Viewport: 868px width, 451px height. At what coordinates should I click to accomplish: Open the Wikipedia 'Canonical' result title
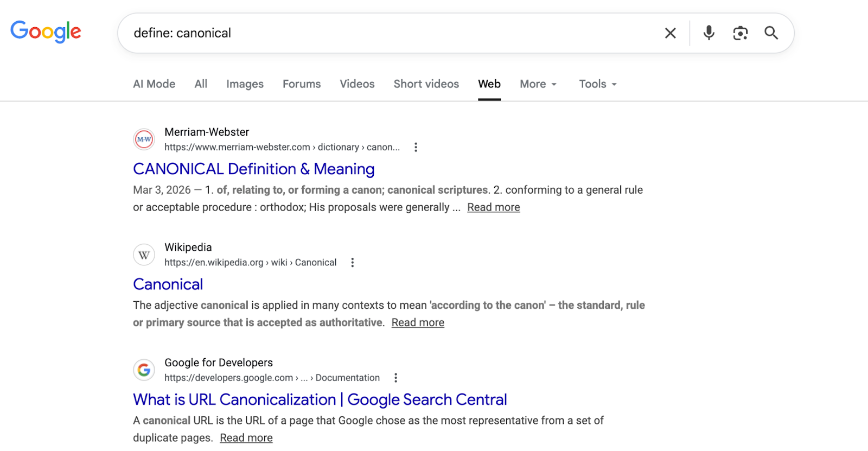pyautogui.click(x=168, y=284)
